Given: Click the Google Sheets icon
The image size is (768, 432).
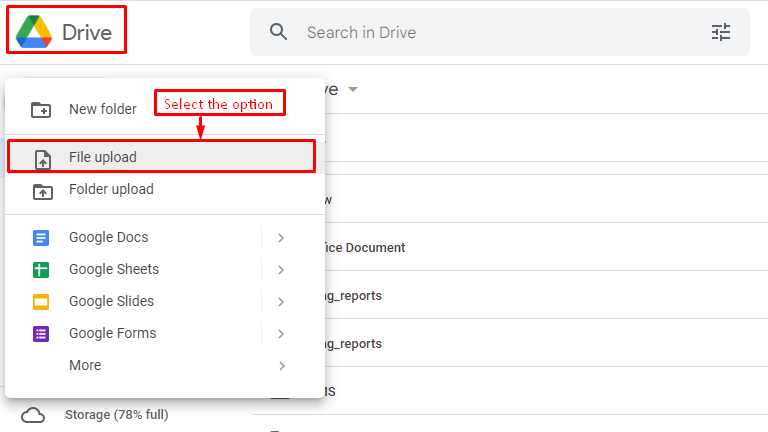Looking at the screenshot, I should [x=41, y=270].
